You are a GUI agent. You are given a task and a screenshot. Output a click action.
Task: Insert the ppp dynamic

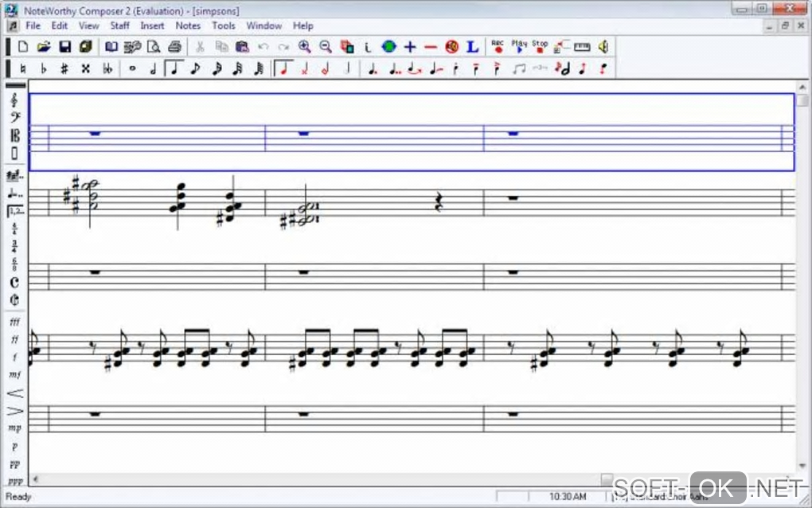pyautogui.click(x=15, y=482)
